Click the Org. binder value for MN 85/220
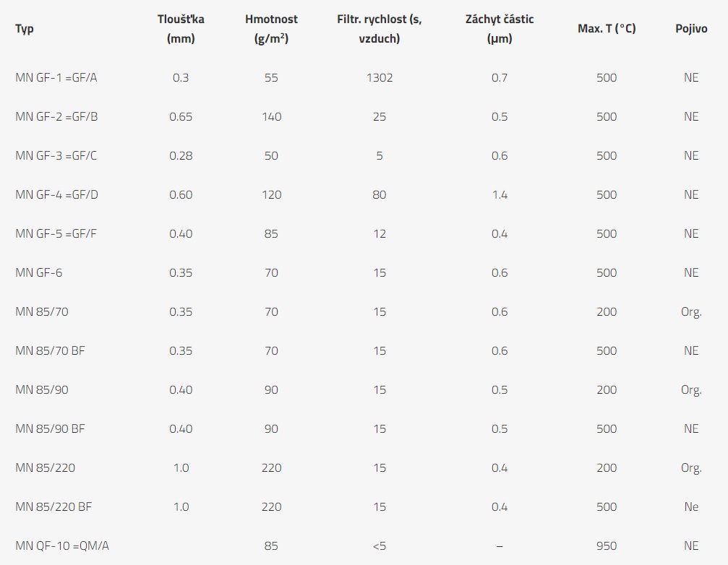 click(x=691, y=467)
